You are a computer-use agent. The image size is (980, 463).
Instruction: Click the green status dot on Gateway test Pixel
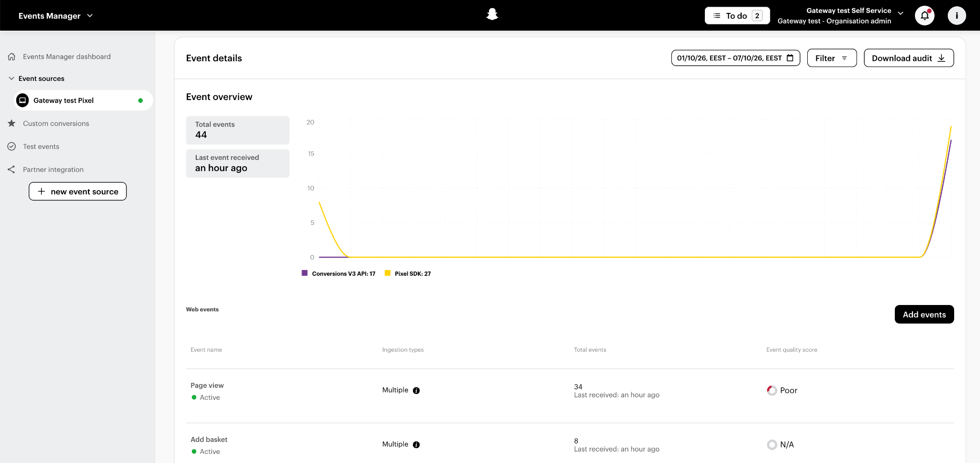(140, 101)
